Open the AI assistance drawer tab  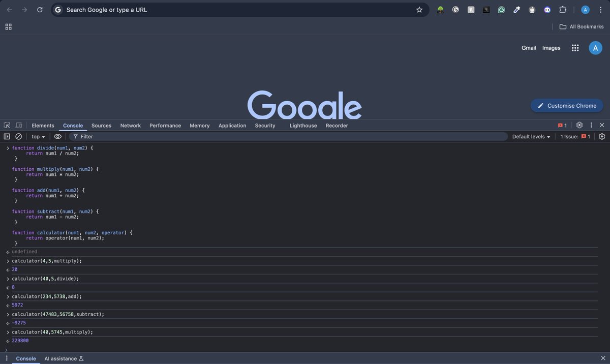tap(64, 358)
